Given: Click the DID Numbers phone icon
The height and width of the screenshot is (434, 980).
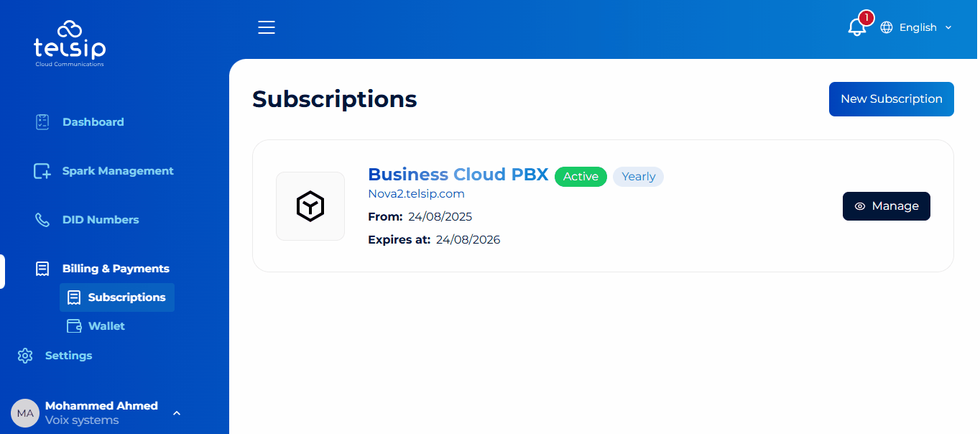Looking at the screenshot, I should (42, 220).
